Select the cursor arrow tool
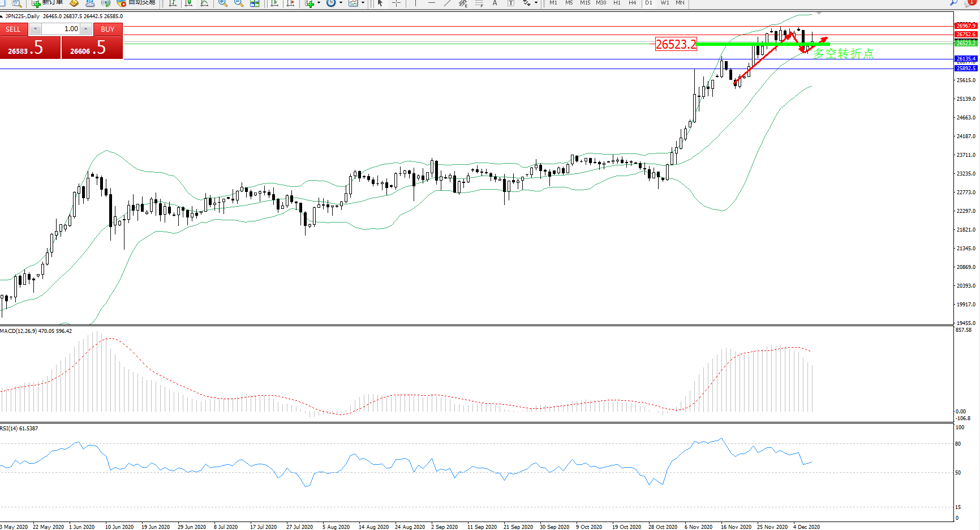 click(x=380, y=3)
